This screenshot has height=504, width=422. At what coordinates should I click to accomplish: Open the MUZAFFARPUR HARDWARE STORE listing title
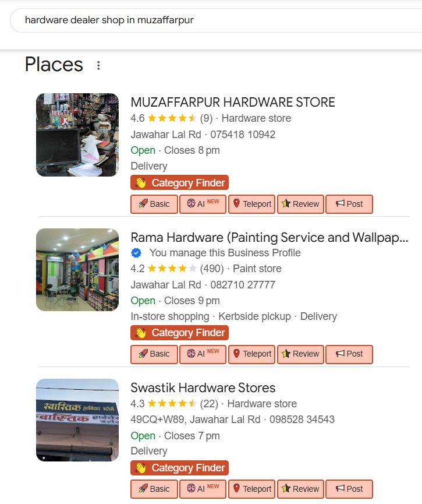(x=233, y=103)
